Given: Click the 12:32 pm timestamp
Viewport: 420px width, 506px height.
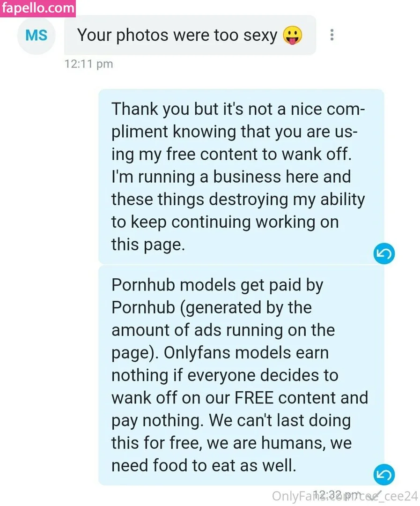Looking at the screenshot, I should pyautogui.click(x=335, y=495).
